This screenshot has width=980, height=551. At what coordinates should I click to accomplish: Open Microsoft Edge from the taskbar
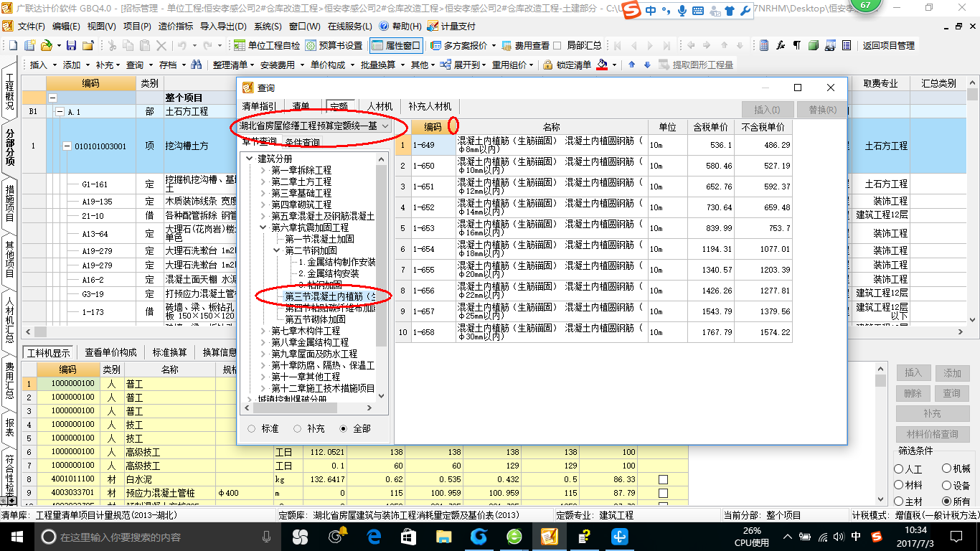point(373,536)
